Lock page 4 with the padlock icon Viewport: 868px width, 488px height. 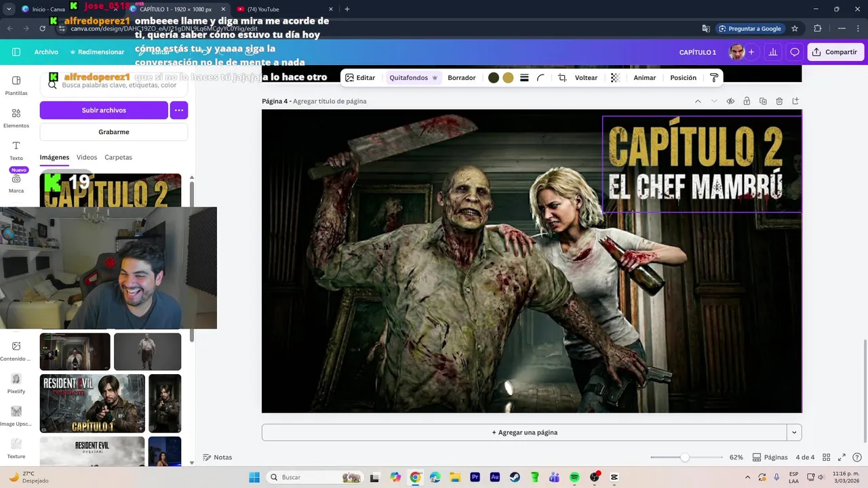point(747,101)
